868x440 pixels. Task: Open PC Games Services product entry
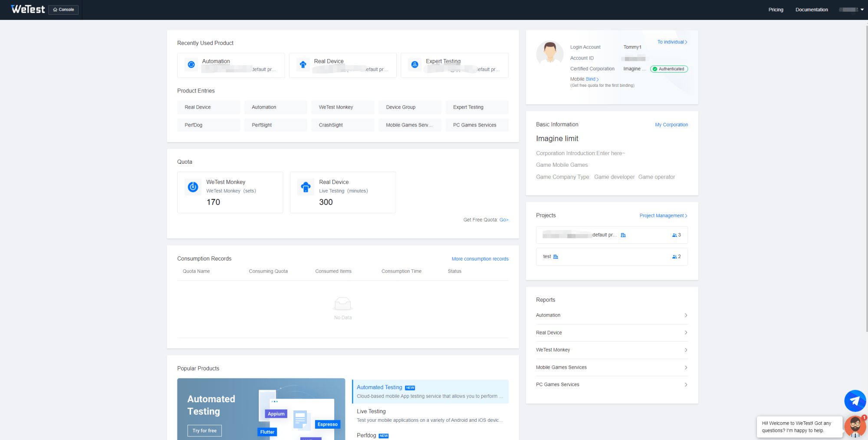click(x=477, y=125)
